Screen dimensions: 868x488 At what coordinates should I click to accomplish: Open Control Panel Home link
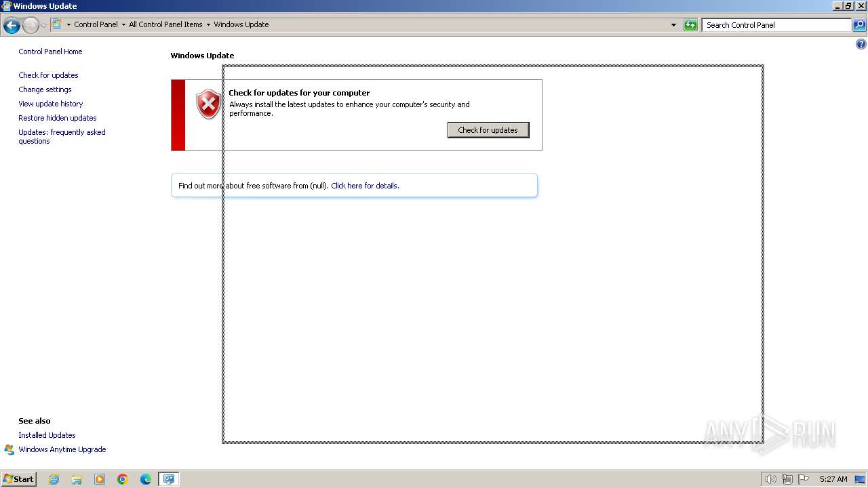coord(50,52)
